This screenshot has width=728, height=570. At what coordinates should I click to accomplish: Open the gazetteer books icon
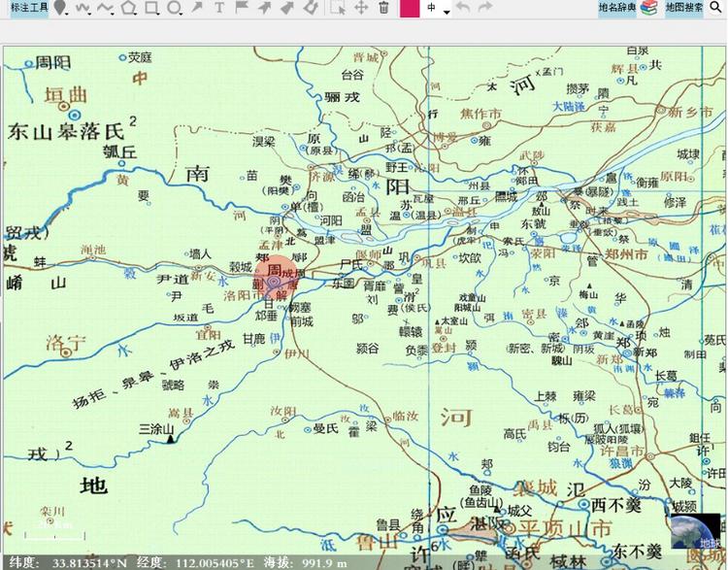648,8
